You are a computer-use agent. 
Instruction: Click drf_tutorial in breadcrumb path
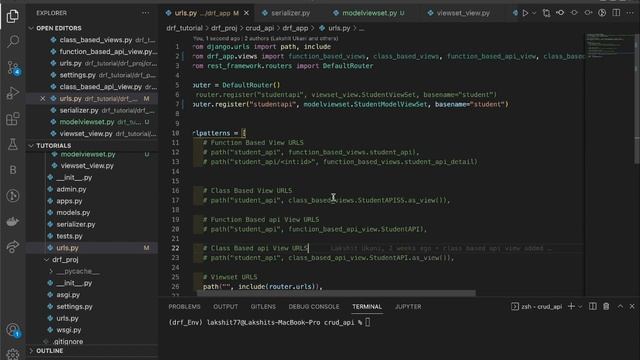click(184, 28)
